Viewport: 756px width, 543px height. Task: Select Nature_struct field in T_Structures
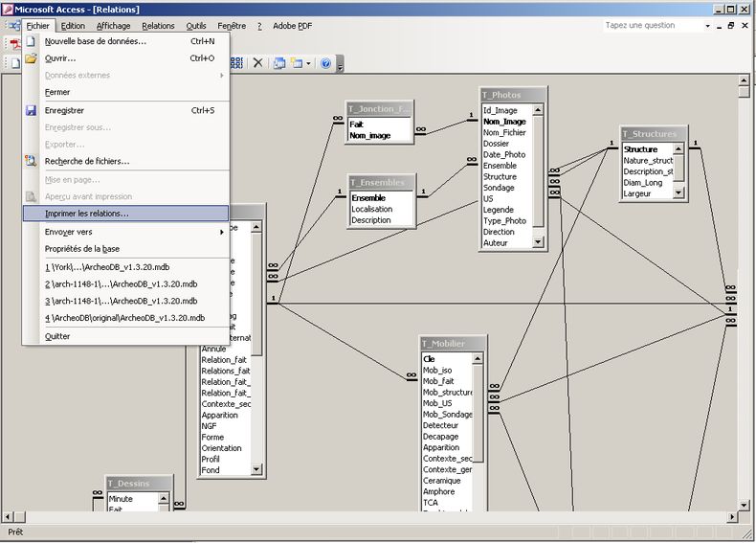click(648, 160)
